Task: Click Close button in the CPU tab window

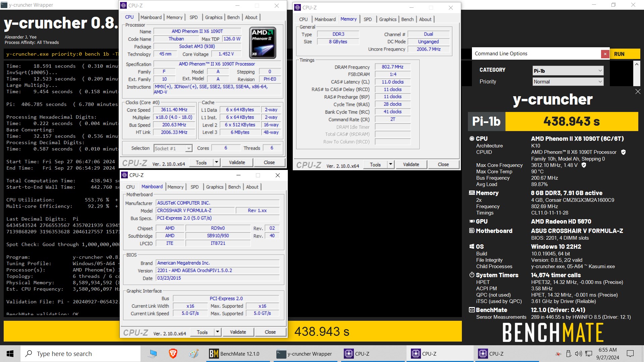Action: [x=269, y=163]
